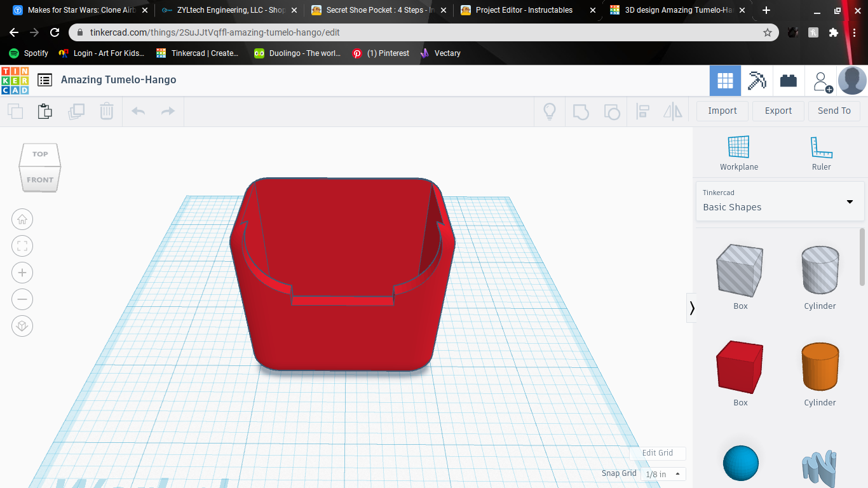Open the designs list menu icon

[44, 80]
